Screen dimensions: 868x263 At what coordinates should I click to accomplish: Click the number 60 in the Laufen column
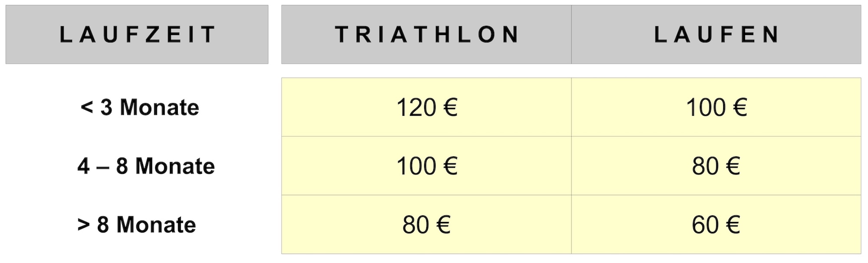point(705,225)
